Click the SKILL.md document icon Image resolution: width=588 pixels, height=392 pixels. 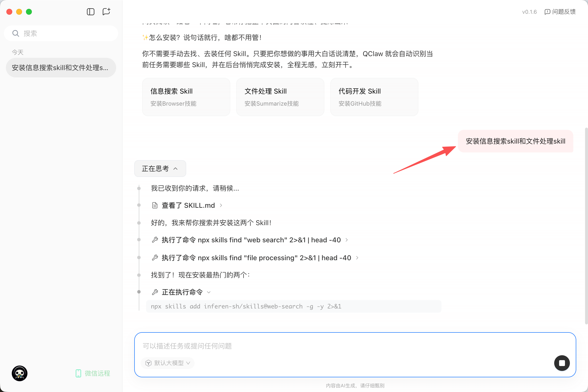click(x=155, y=206)
